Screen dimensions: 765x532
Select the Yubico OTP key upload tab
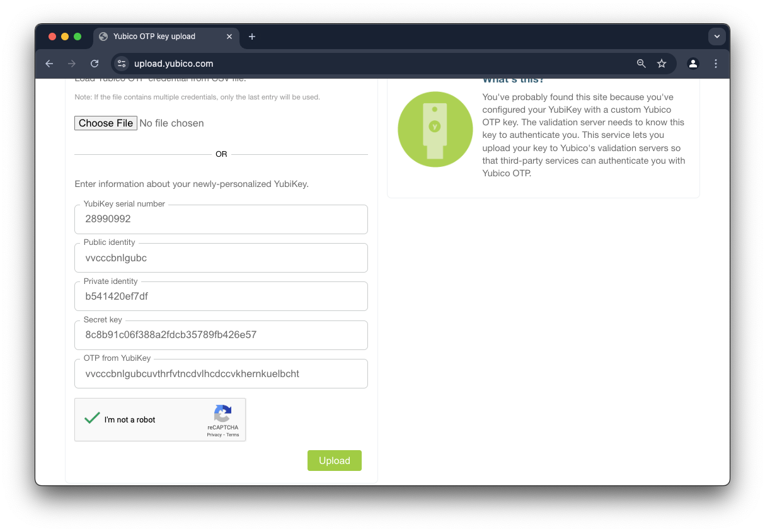[x=166, y=37]
